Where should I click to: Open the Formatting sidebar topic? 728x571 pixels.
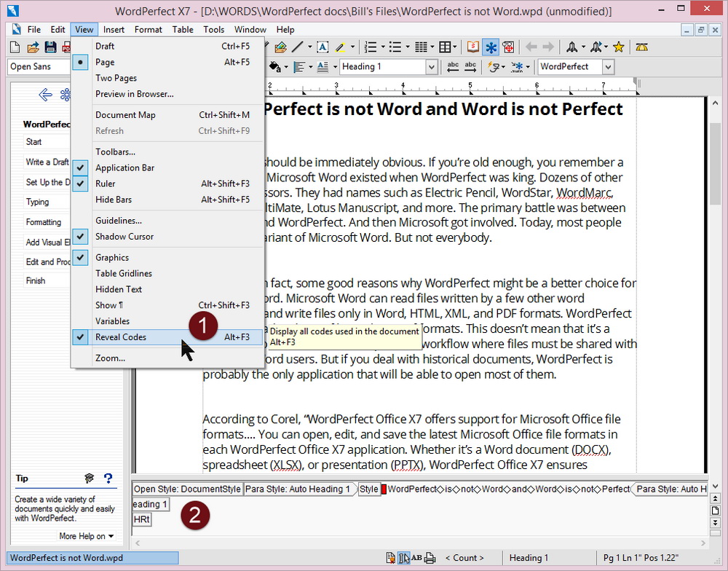coord(43,222)
